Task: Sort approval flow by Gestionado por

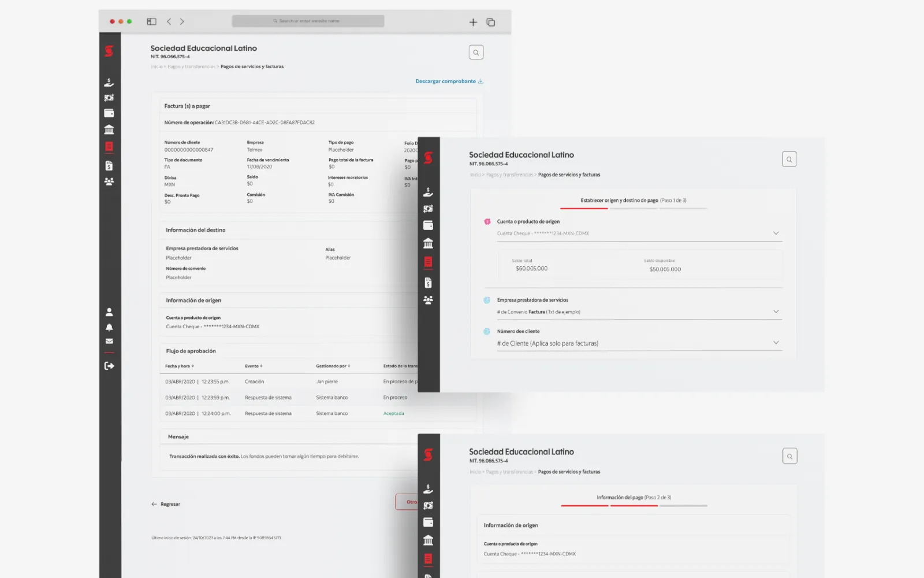Action: click(x=333, y=366)
